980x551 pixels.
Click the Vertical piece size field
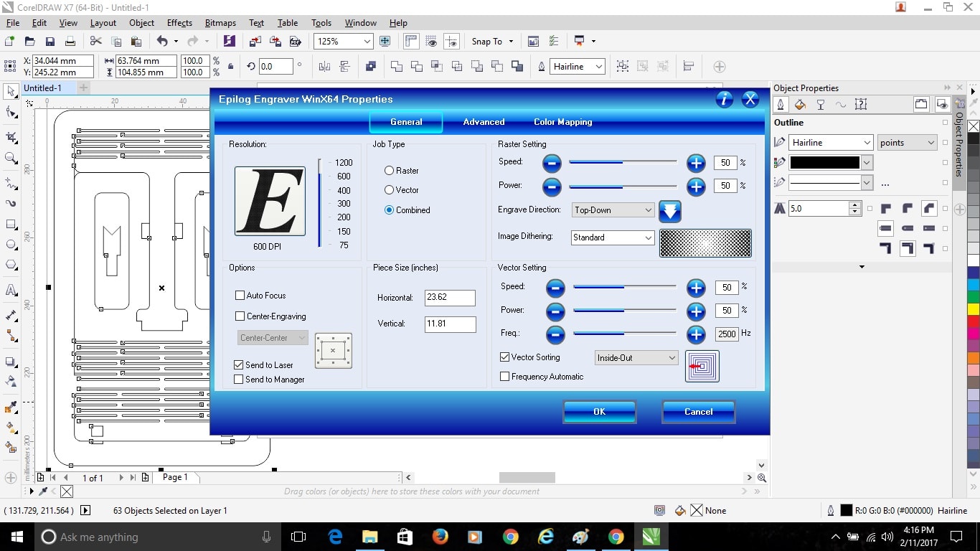pyautogui.click(x=450, y=324)
